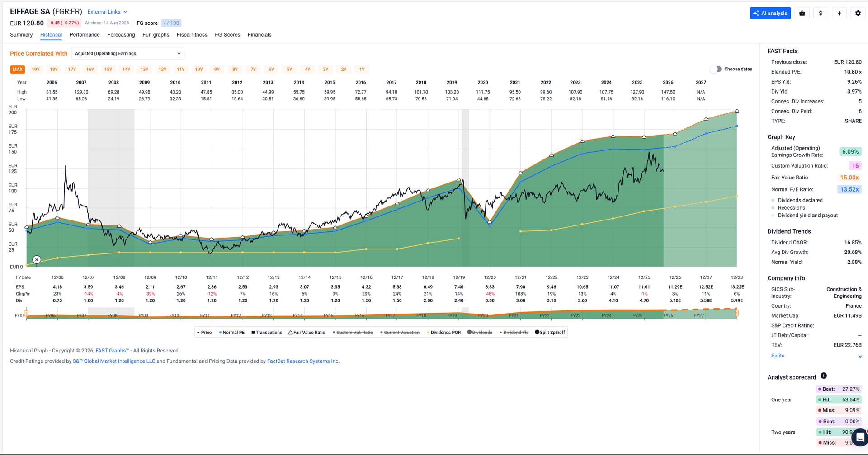
Task: Click the EIFFAGE SA (FGR:FR) title
Action: (46, 12)
